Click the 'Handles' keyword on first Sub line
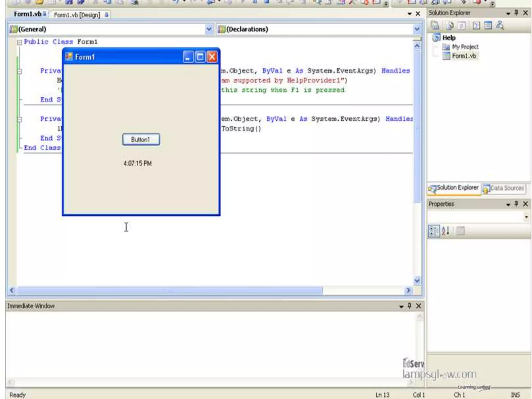532x399 pixels. (x=396, y=71)
